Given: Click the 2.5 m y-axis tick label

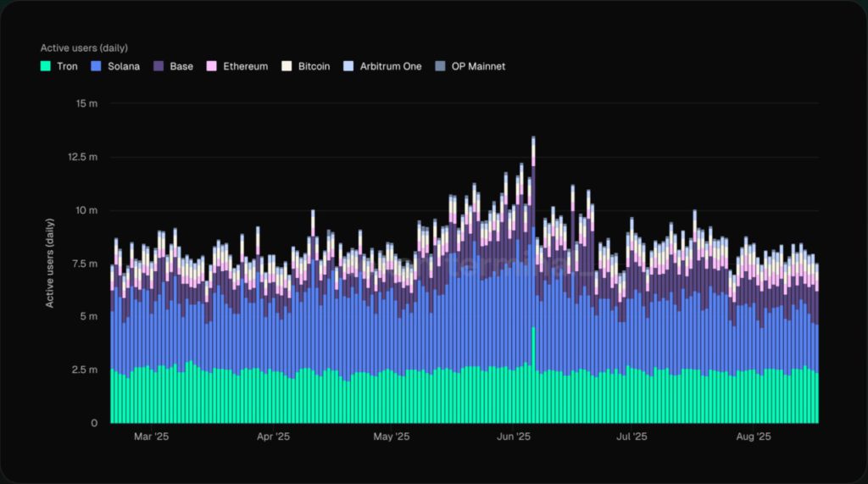Looking at the screenshot, I should point(86,370).
